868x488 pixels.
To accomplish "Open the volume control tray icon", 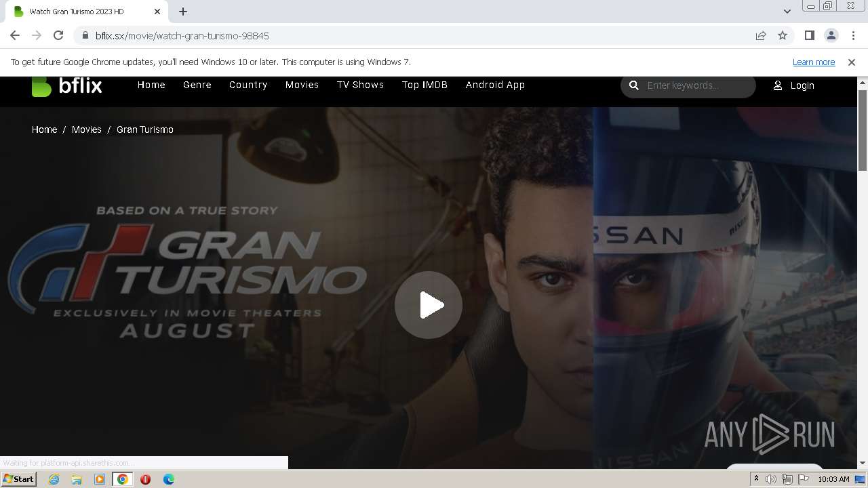I will (771, 479).
